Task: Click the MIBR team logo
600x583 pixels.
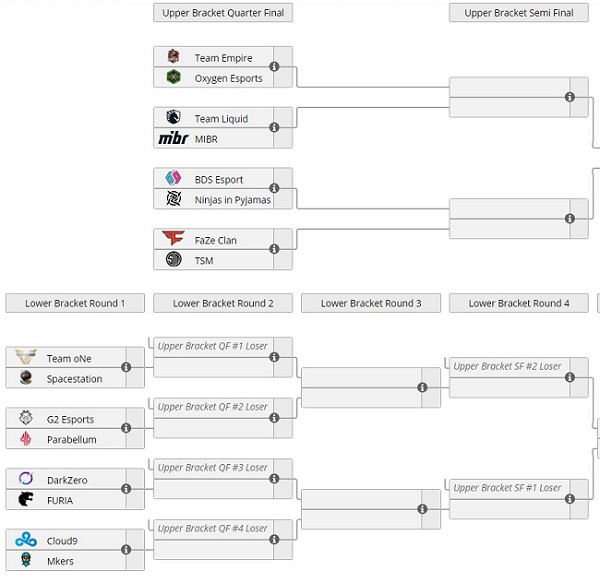Action: point(173,138)
